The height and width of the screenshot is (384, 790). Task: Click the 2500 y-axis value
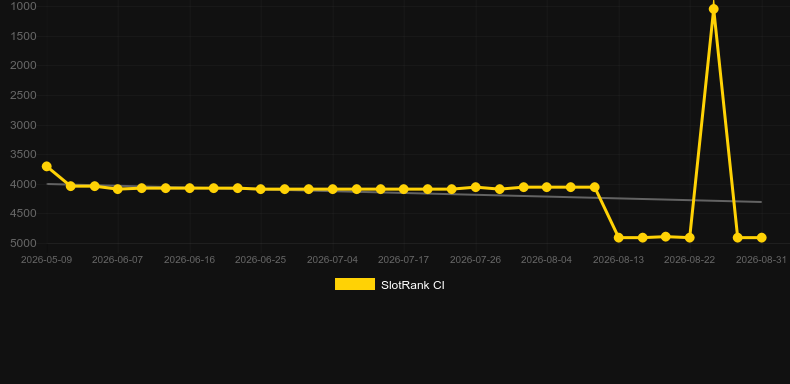pyautogui.click(x=23, y=95)
